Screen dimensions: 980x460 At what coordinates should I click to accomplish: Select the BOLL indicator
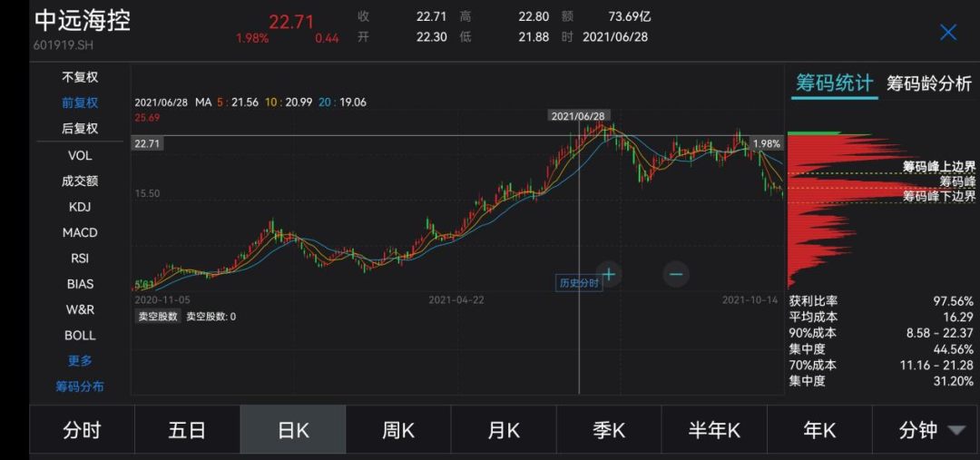[x=80, y=335]
